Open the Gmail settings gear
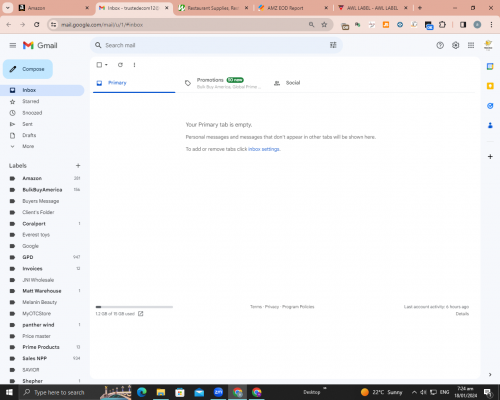The image size is (500, 400). click(455, 45)
